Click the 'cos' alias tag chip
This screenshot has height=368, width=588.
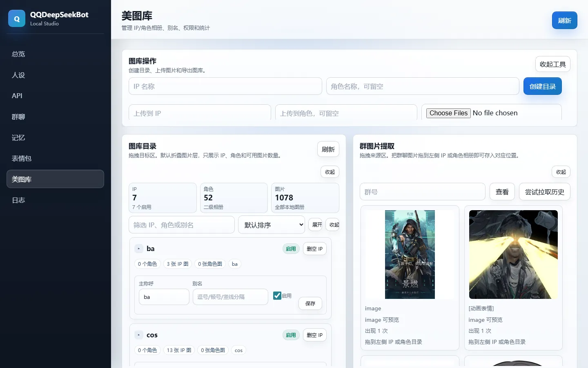pyautogui.click(x=239, y=350)
